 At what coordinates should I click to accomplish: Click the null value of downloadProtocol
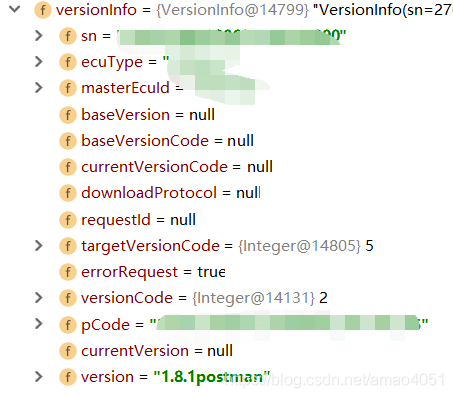pyautogui.click(x=248, y=193)
